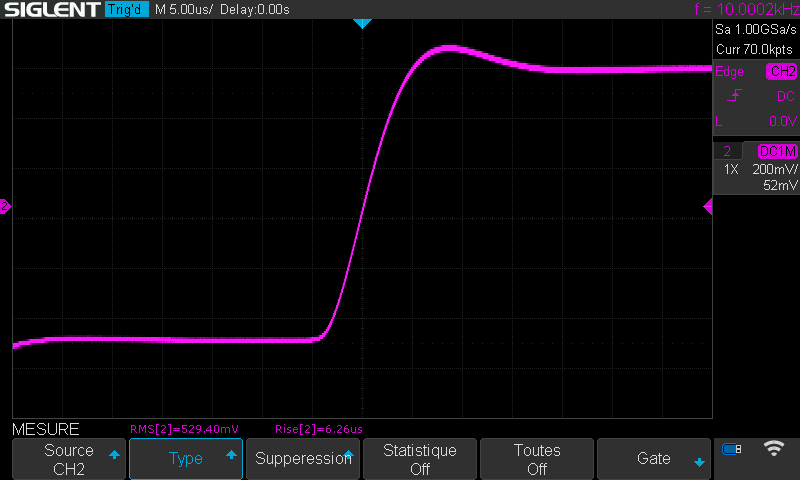Open the WiFi status icon

pyautogui.click(x=773, y=448)
